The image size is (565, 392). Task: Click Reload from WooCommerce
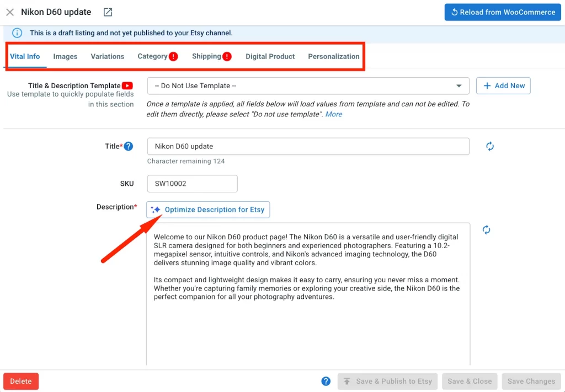coord(502,12)
